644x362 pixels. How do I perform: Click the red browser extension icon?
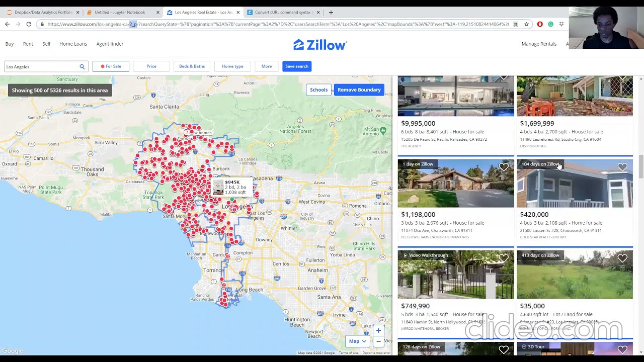click(540, 24)
